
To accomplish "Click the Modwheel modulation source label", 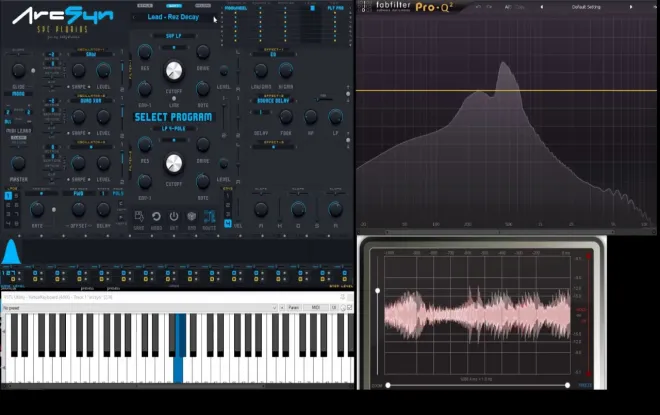I will coord(236,8).
